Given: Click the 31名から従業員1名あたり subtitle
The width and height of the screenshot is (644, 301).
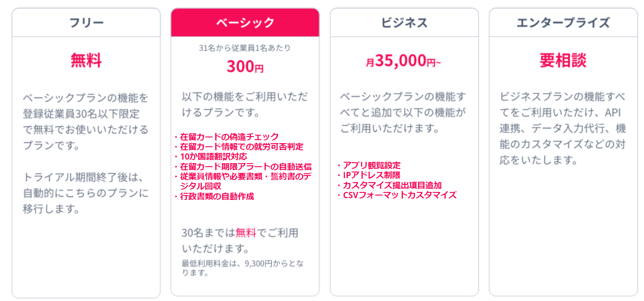Looking at the screenshot, I should pyautogui.click(x=245, y=48).
